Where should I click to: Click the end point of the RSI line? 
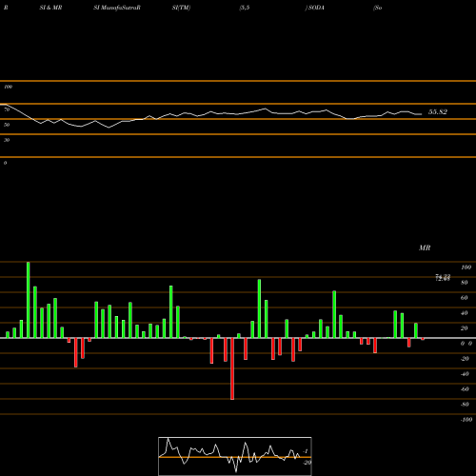[x=422, y=114]
